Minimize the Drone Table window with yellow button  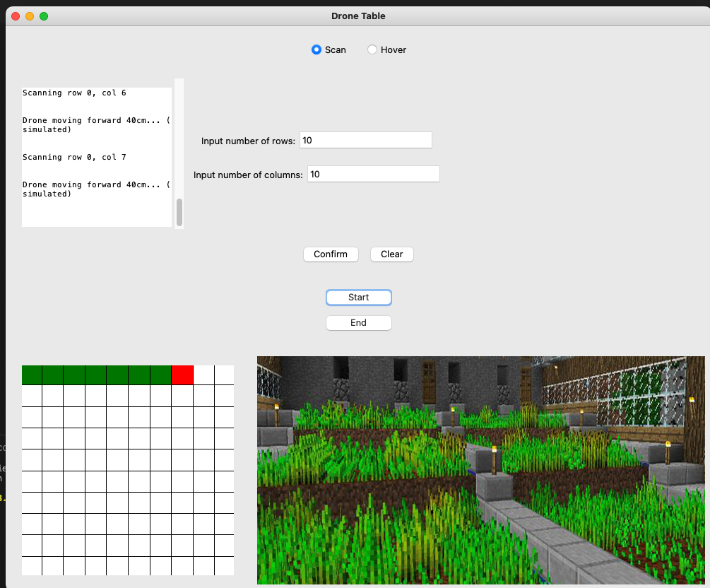point(30,16)
